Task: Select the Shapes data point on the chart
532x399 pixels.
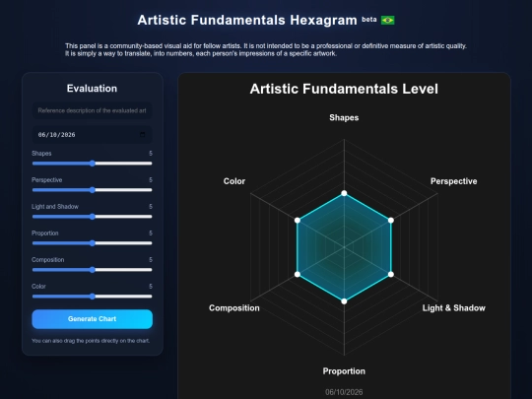Action: [x=344, y=193]
